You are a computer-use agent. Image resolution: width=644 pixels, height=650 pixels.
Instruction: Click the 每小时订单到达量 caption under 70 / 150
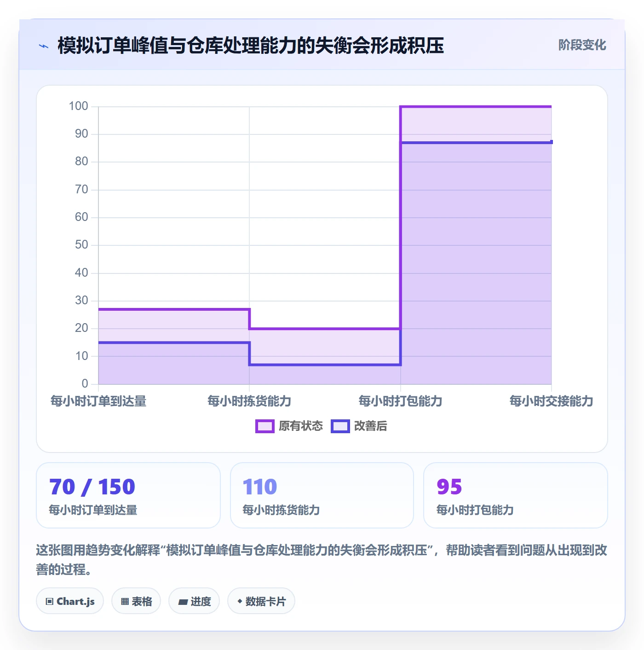click(x=93, y=510)
